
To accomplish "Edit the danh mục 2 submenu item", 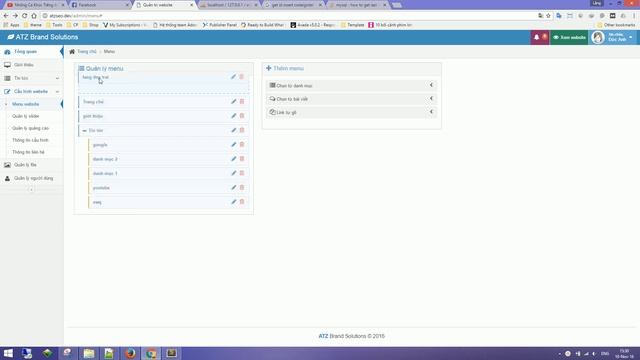I will pos(233,159).
